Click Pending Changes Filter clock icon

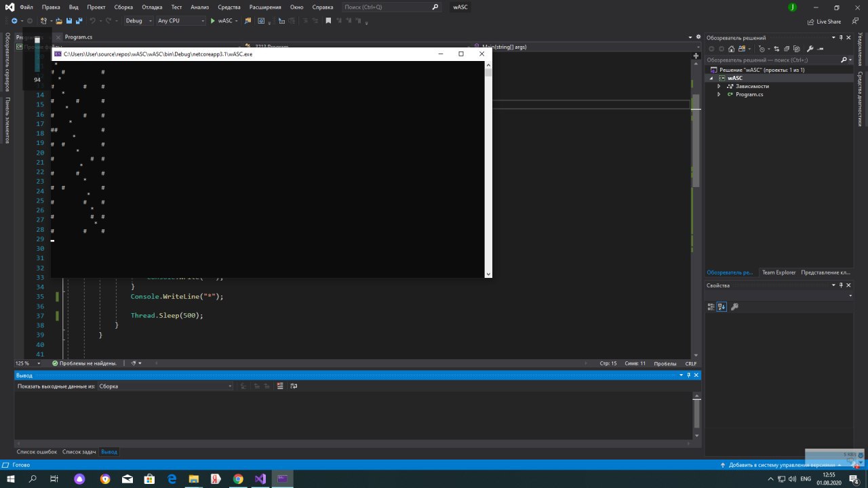(762, 49)
